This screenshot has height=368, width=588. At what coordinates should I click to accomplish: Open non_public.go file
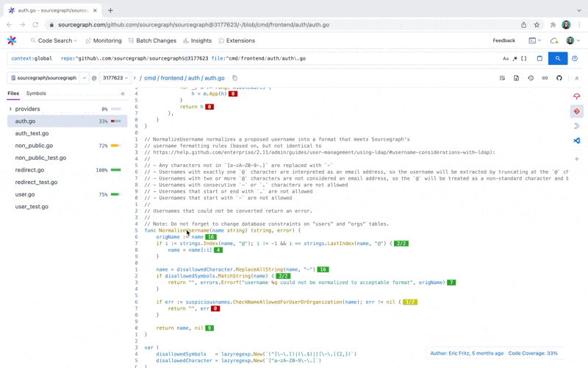pyautogui.click(x=34, y=146)
